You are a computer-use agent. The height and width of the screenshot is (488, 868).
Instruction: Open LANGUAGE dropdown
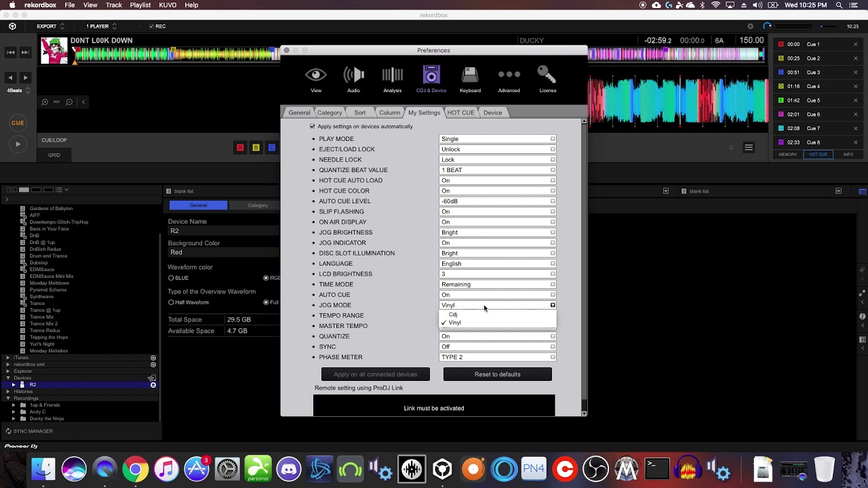click(x=498, y=264)
